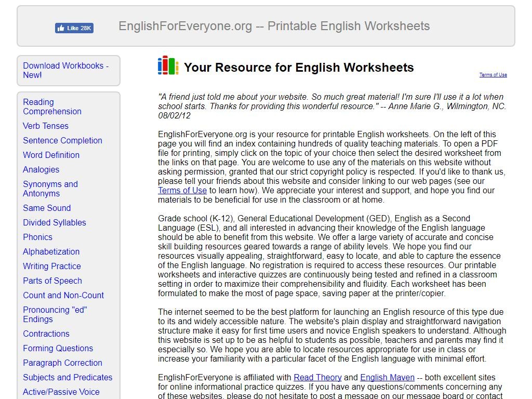Select Paragraph Correction link

coord(62,363)
